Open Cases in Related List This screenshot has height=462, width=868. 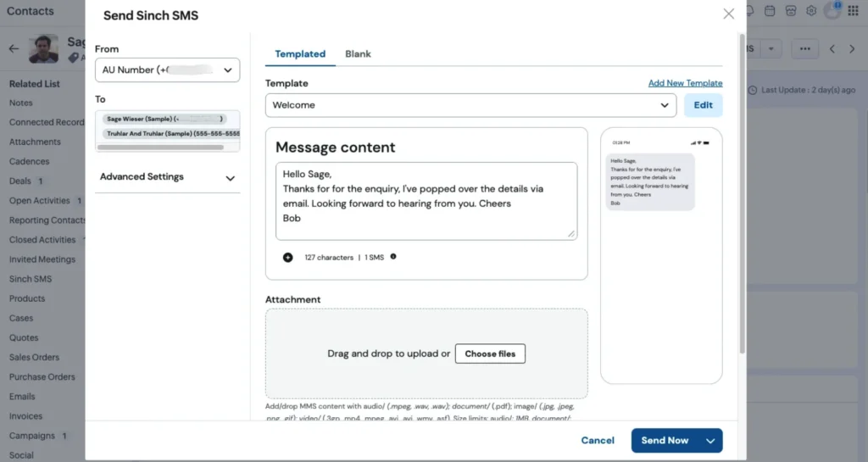click(21, 318)
